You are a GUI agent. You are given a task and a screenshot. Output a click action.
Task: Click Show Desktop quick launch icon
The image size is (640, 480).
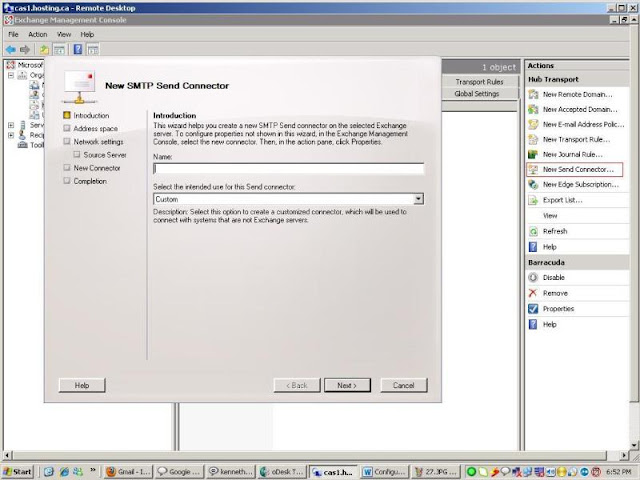pos(49,472)
